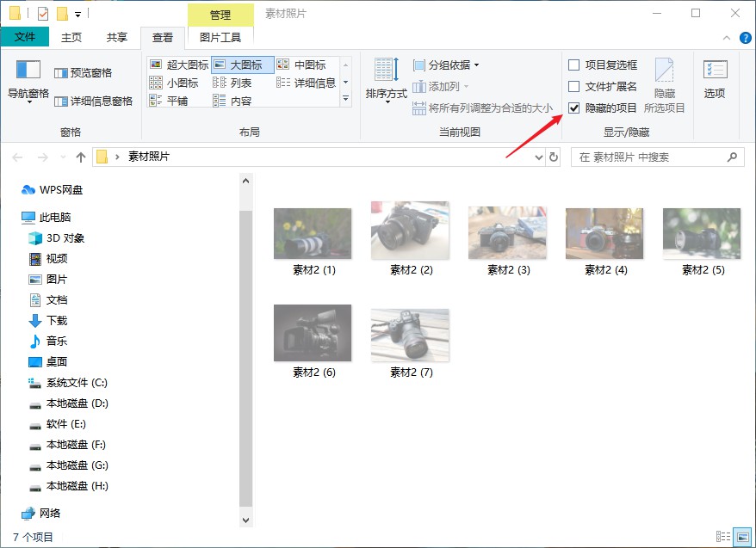
Task: Open 系统文件 (C:) drive
Action: coord(68,382)
